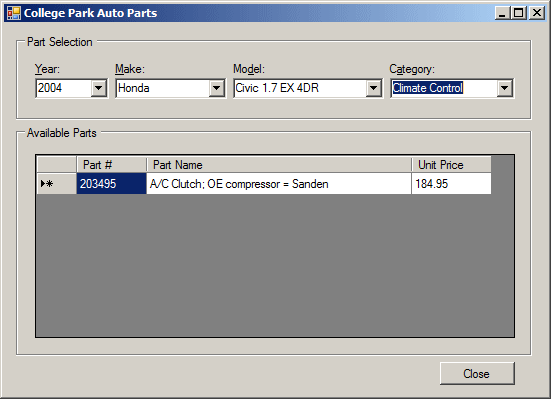Click the Close button
This screenshot has height=399, width=551.
click(x=477, y=374)
